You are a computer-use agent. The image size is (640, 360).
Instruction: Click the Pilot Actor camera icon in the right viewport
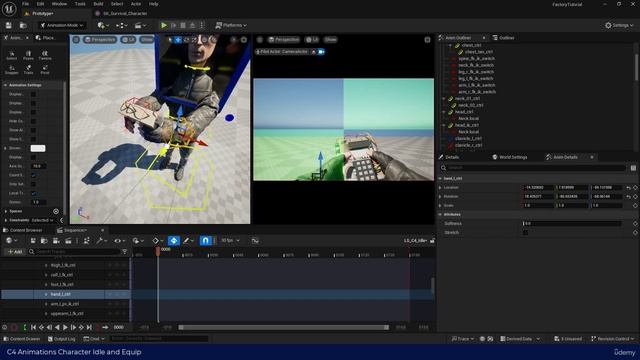[321, 52]
